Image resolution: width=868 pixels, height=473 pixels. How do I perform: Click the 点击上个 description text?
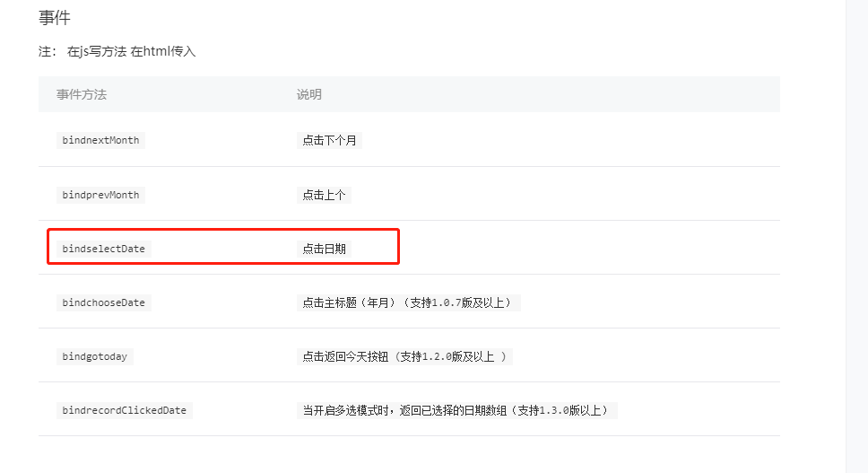[324, 195]
